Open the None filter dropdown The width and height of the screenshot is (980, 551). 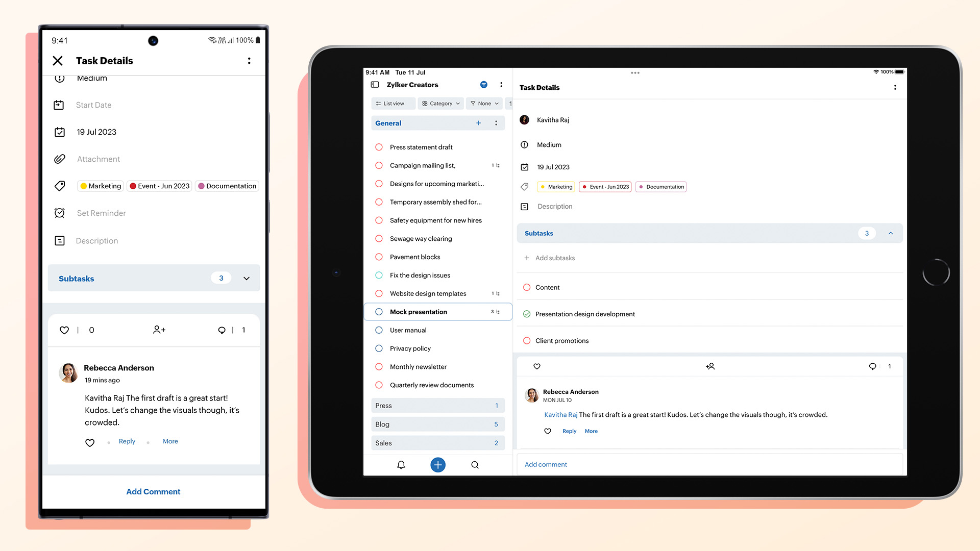click(x=484, y=103)
